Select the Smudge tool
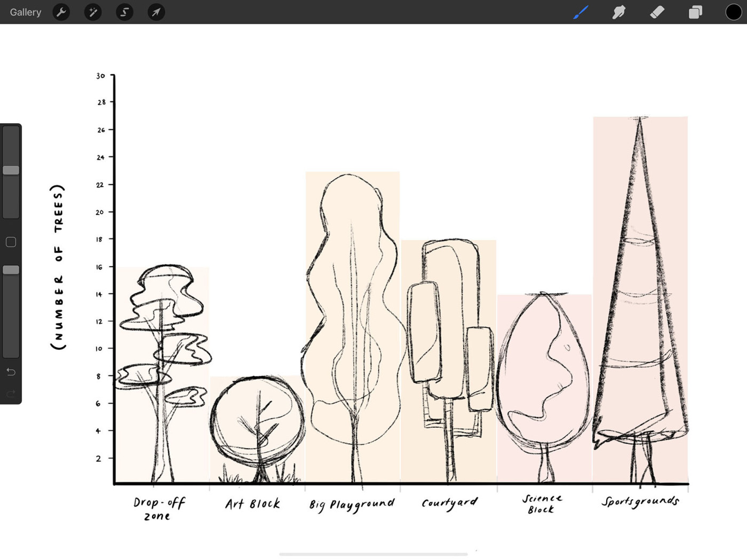The height and width of the screenshot is (560, 747). pyautogui.click(x=619, y=12)
